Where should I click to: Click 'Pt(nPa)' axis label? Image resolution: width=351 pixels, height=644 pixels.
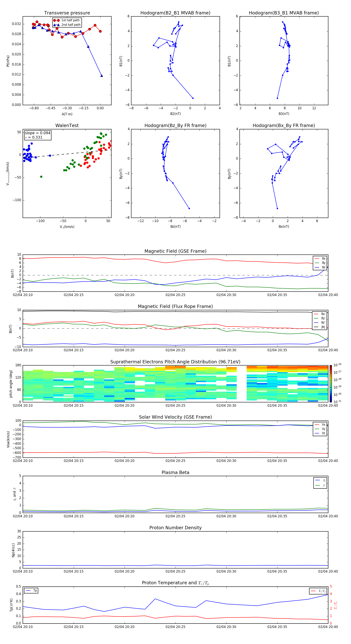coord(8,61)
